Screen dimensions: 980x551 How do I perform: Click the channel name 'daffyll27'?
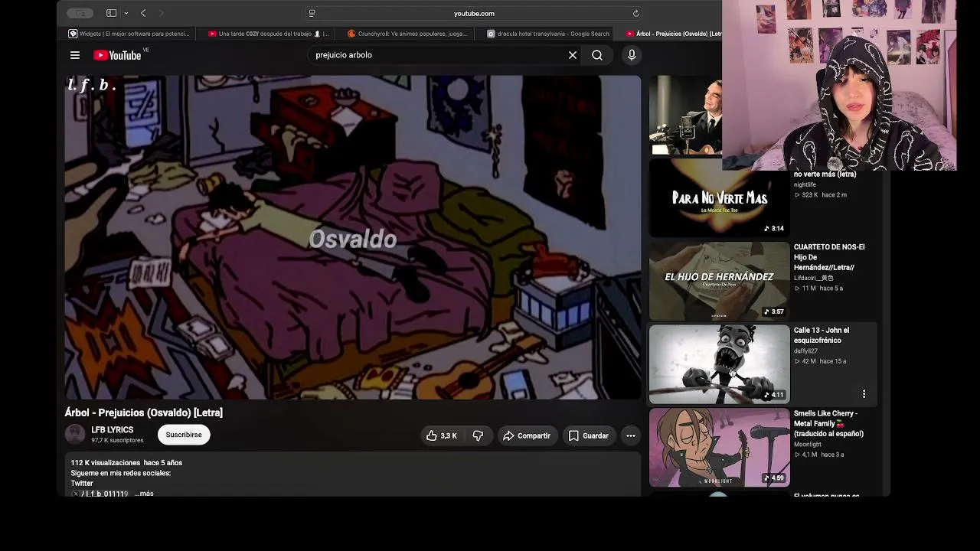[x=805, y=350]
